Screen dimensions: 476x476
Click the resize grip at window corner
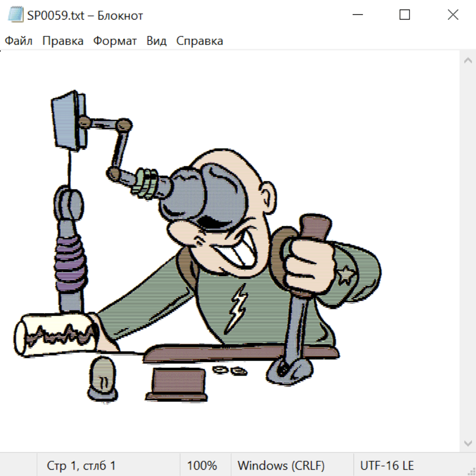[x=471, y=471]
